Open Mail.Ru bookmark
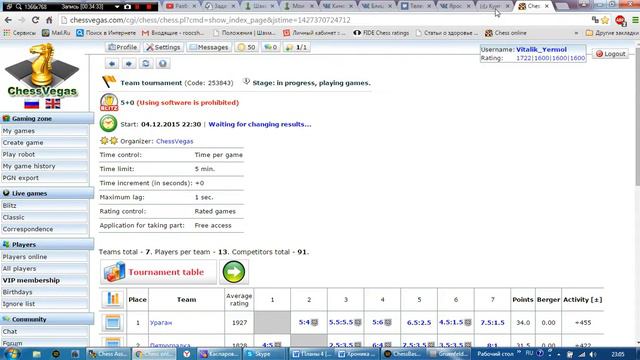Screen dimensions: 640x360 (x=56, y=33)
